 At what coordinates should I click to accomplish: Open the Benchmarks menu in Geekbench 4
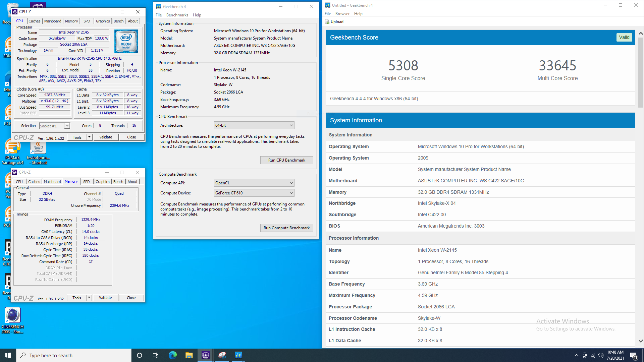pyautogui.click(x=177, y=15)
